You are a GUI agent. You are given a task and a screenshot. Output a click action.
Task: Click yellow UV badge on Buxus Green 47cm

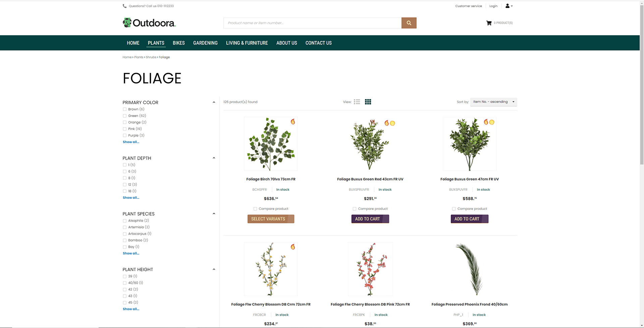[x=492, y=122]
